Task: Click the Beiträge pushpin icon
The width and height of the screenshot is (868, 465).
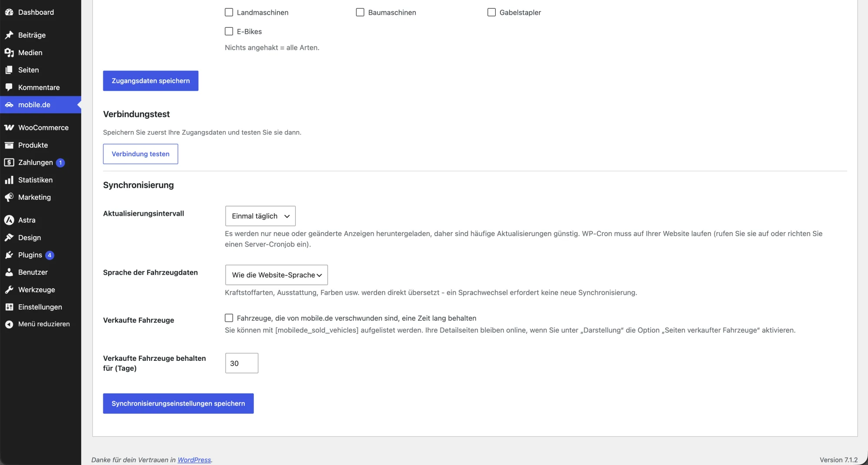Action: [9, 35]
